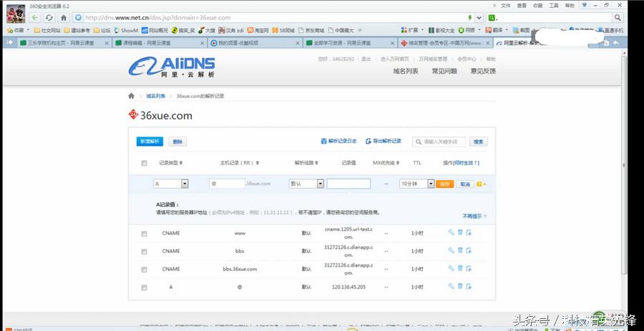Viewport: 644px width, 331px height.
Task: Open the 工具 browser menu
Action: click(x=554, y=6)
